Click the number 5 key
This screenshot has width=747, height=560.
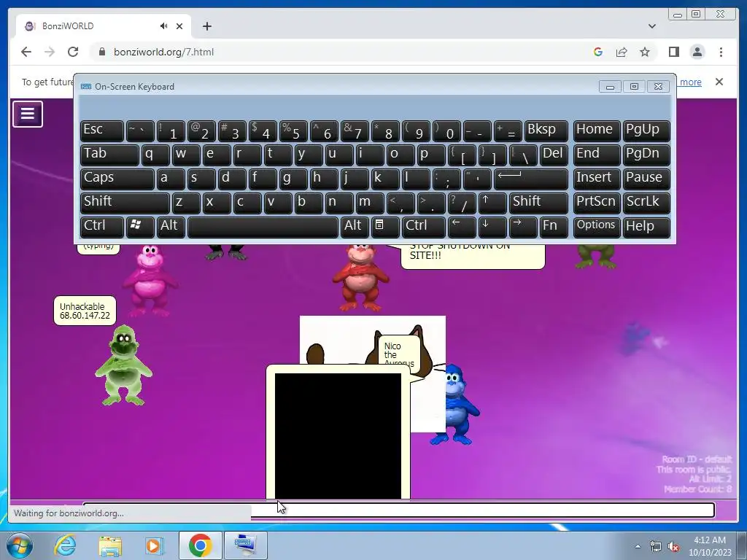pos(293,131)
